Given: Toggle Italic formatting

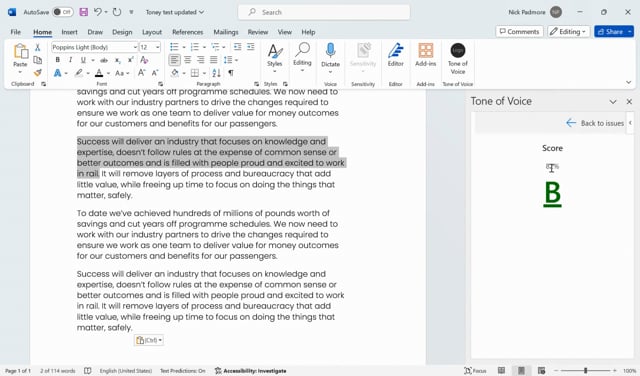Looking at the screenshot, I should coord(70,60).
